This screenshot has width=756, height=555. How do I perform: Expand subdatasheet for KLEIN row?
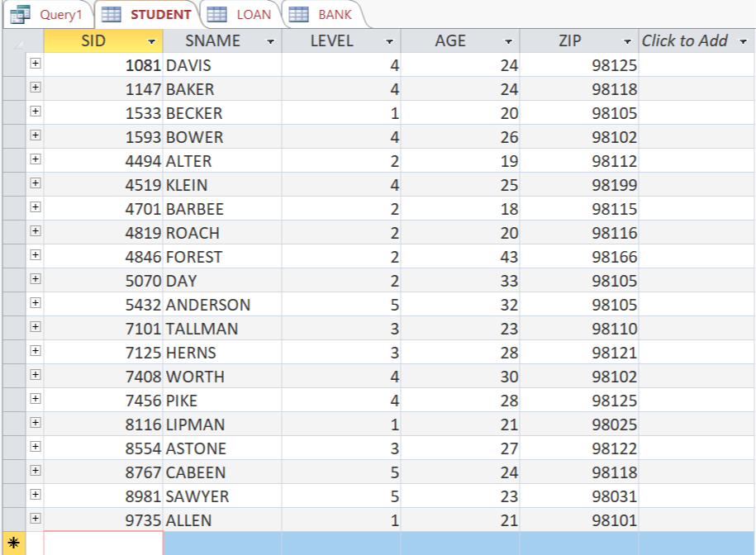pyautogui.click(x=36, y=183)
